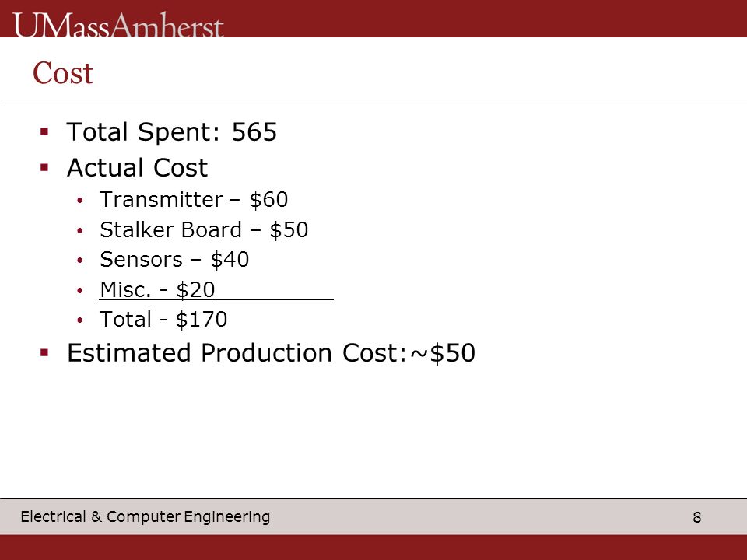The width and height of the screenshot is (747, 560).
Task: Select the Sensors – $40 line
Action: coord(174,260)
